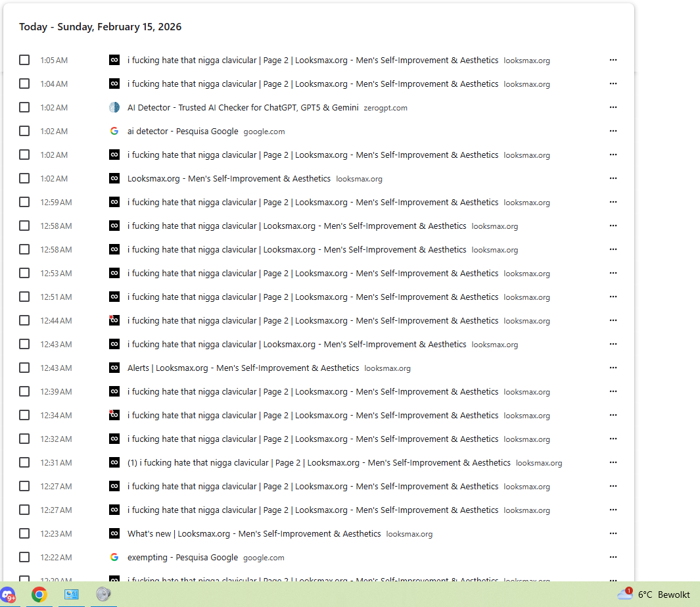Select the checkbox for AI Detector entry
This screenshot has height=607, width=700.
click(24, 108)
